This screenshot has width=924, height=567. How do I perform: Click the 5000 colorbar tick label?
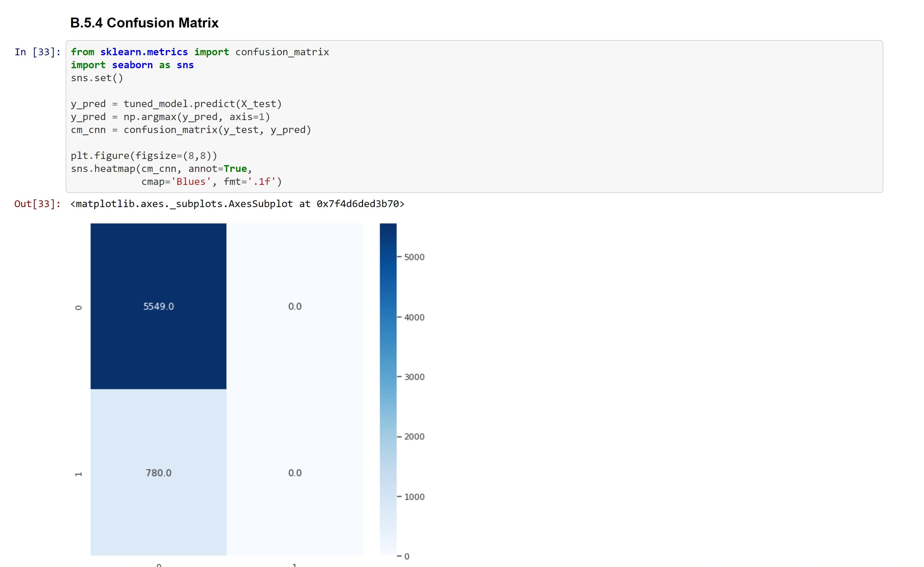[x=414, y=257]
